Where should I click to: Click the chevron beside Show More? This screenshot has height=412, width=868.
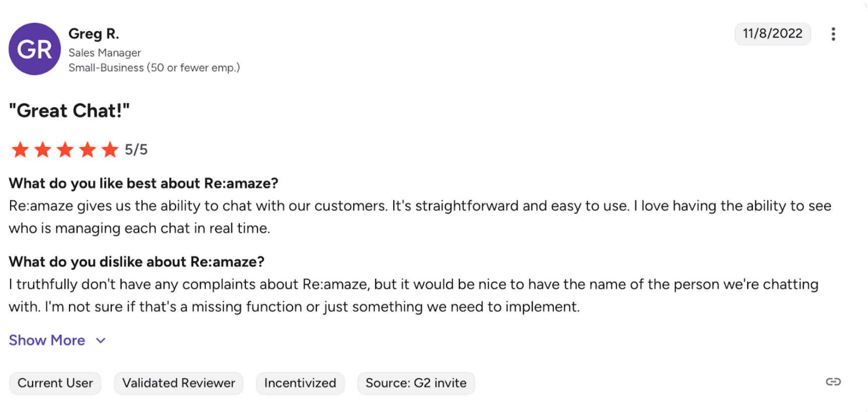(x=101, y=341)
